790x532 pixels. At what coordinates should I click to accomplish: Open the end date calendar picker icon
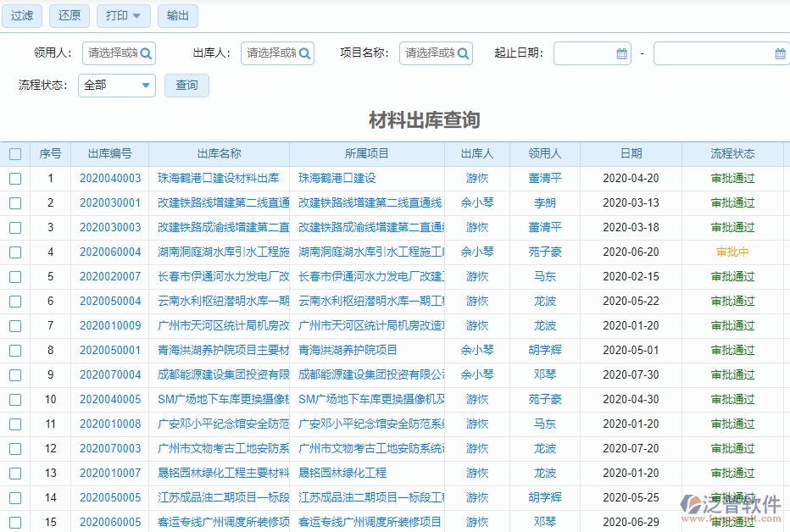(780, 53)
